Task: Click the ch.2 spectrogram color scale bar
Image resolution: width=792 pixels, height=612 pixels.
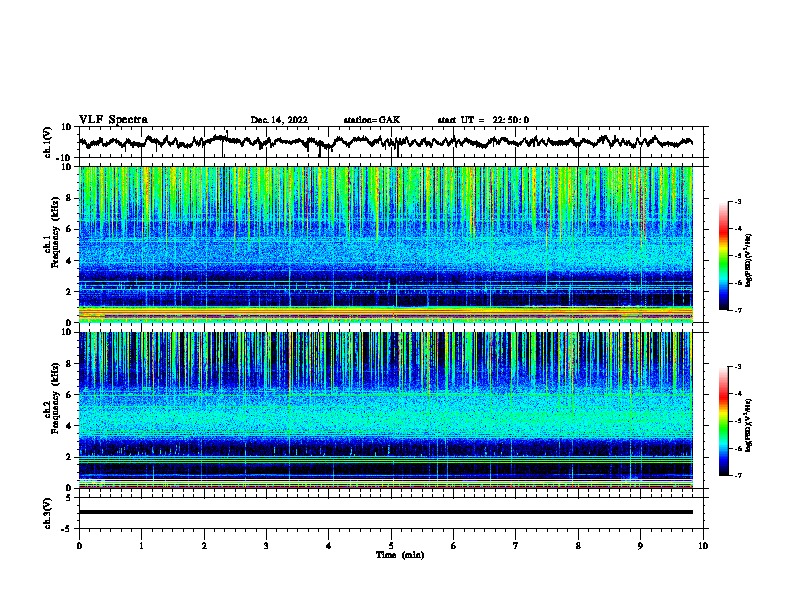Action: (723, 421)
